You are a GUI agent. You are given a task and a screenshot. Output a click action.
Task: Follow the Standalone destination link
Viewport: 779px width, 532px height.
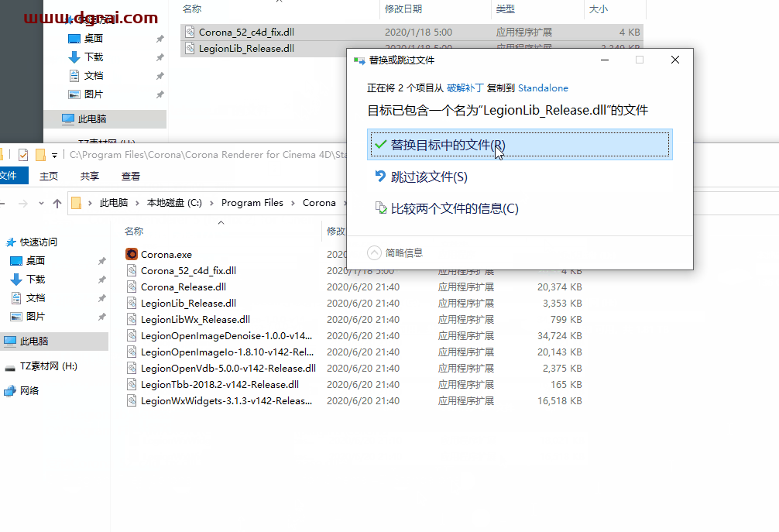coord(543,88)
